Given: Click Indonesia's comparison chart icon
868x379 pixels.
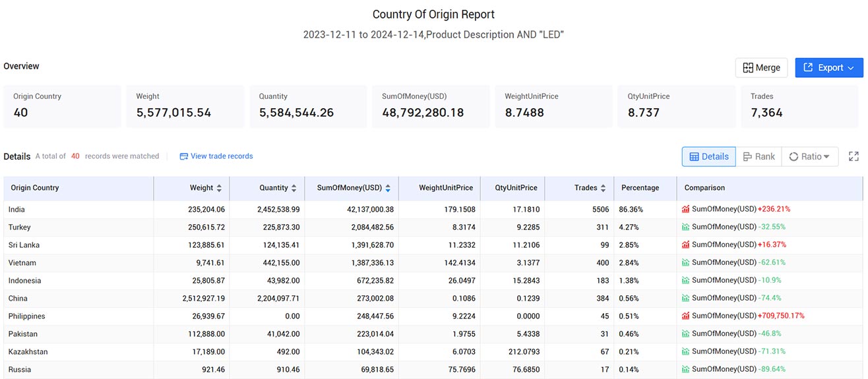Looking at the screenshot, I should coord(686,280).
